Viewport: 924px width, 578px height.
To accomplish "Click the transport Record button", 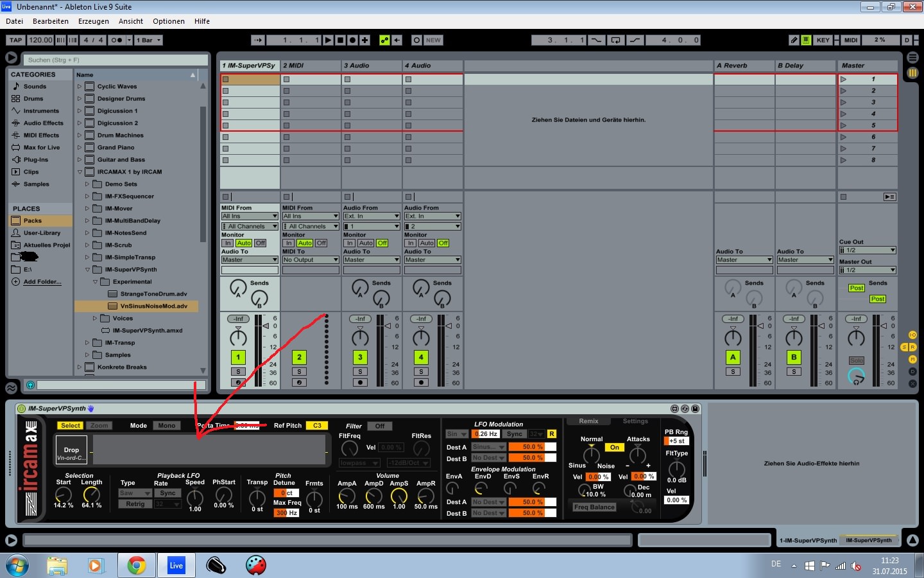I will point(352,40).
